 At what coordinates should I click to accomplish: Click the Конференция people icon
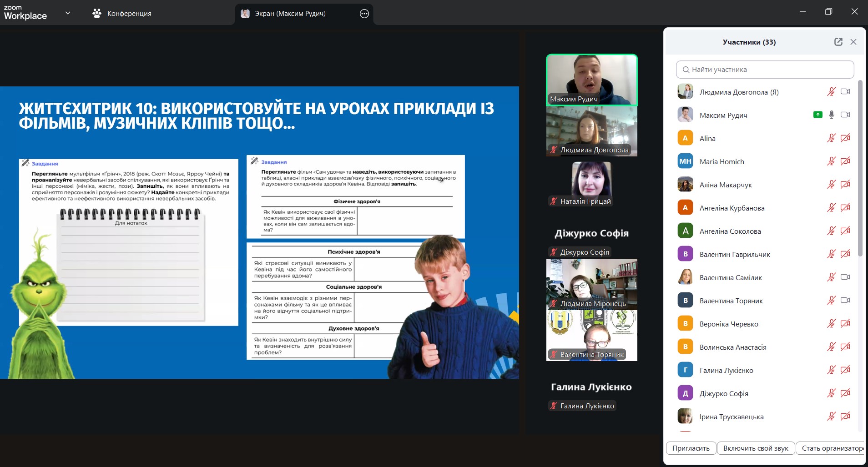(x=96, y=13)
